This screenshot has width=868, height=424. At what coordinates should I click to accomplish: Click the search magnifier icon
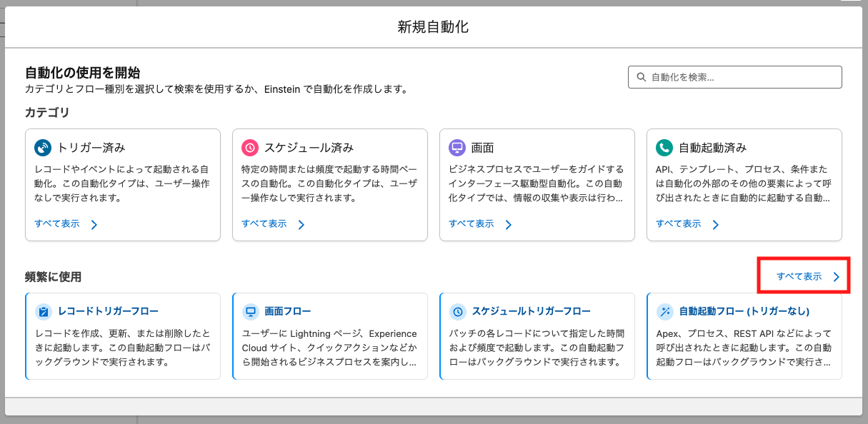point(640,77)
